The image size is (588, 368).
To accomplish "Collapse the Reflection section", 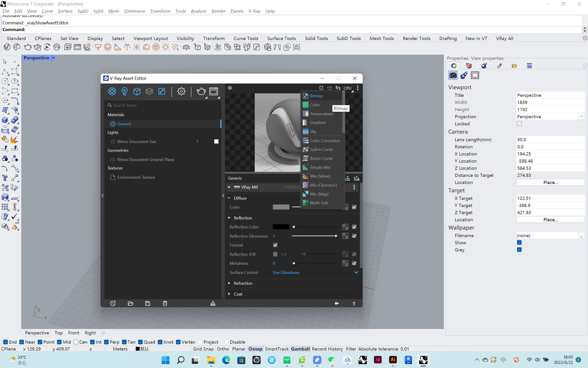I will pyautogui.click(x=229, y=218).
